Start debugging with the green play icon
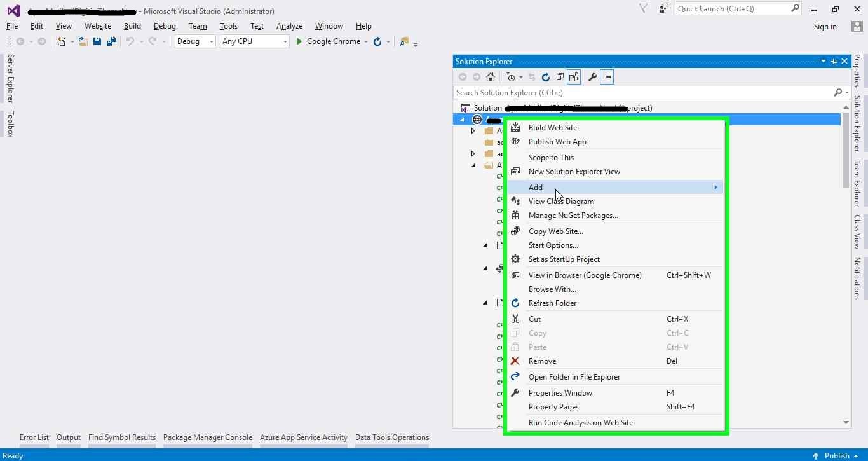868x461 pixels. pos(299,41)
